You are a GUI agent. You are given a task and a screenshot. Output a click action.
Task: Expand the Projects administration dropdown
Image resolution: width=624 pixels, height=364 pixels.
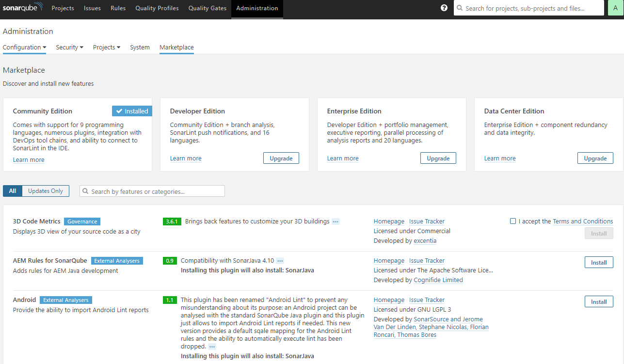[x=106, y=47]
